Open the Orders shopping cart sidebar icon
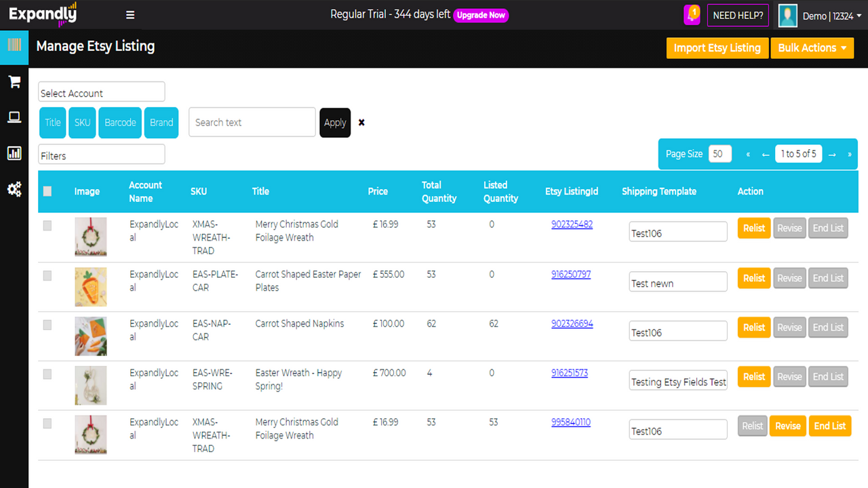This screenshot has height=488, width=868. pyautogui.click(x=14, y=81)
